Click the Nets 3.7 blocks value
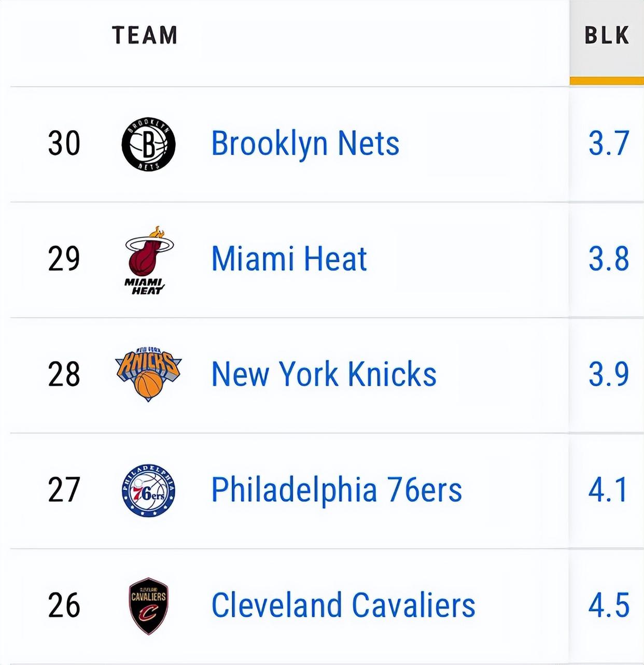Viewport: 644px width, 665px height. pyautogui.click(x=608, y=144)
